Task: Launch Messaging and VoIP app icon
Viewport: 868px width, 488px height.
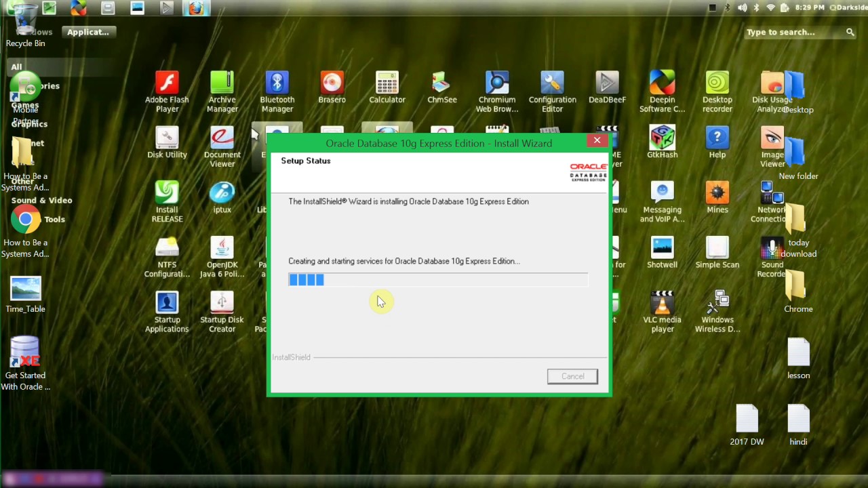Action: click(x=662, y=192)
